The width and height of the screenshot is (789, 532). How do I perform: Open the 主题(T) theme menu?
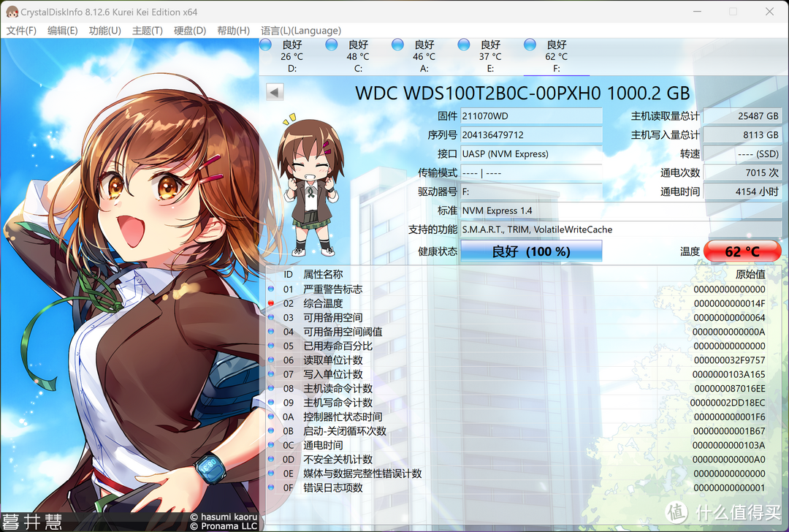(x=148, y=31)
